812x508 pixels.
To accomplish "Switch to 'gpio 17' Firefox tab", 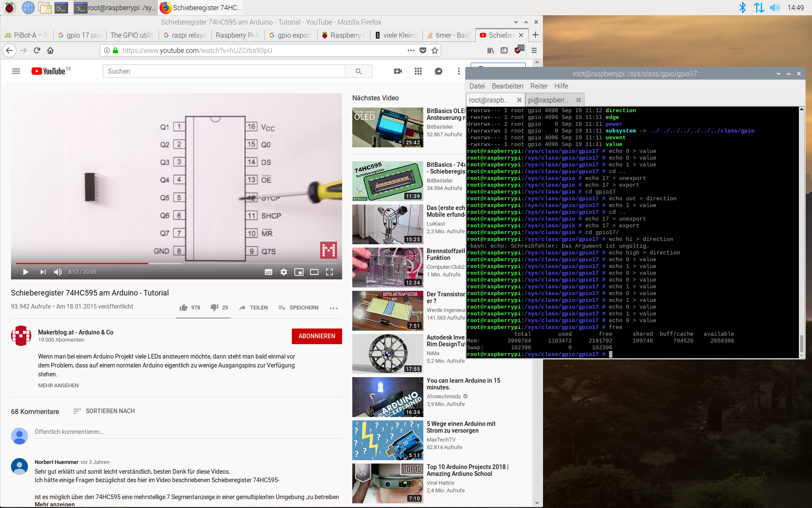I will pos(80,35).
